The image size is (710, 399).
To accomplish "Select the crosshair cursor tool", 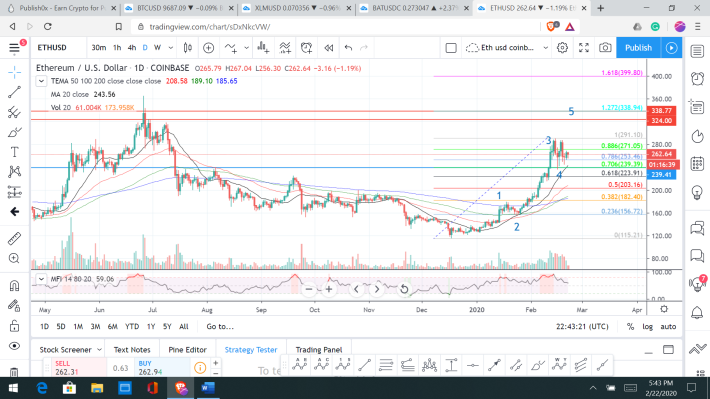I will pyautogui.click(x=14, y=72).
